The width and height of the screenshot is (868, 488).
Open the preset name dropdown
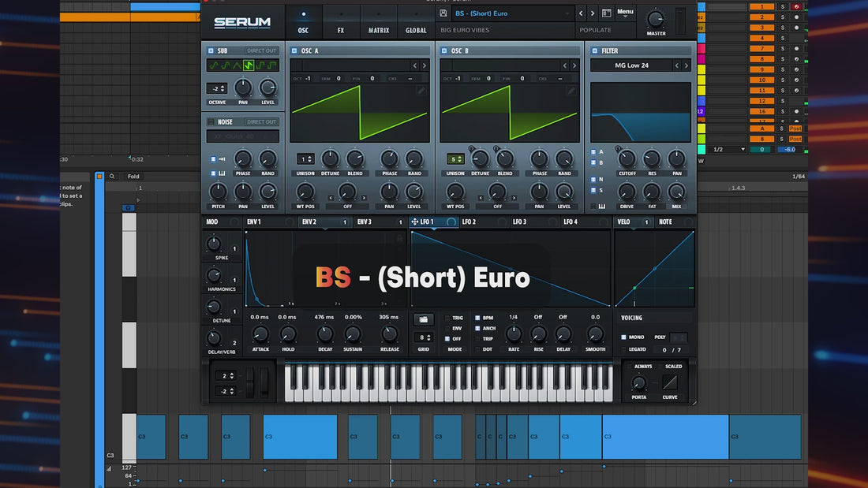[x=512, y=13]
